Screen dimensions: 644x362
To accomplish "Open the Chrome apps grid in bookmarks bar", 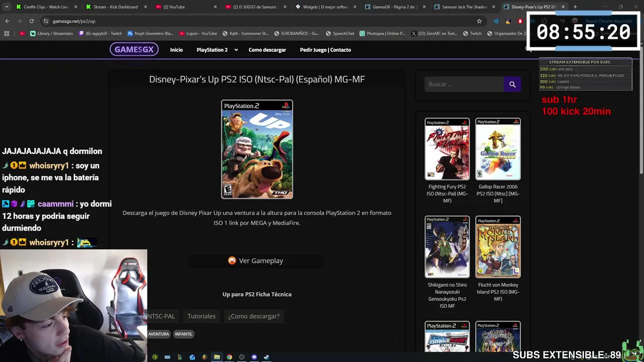I will [7, 33].
